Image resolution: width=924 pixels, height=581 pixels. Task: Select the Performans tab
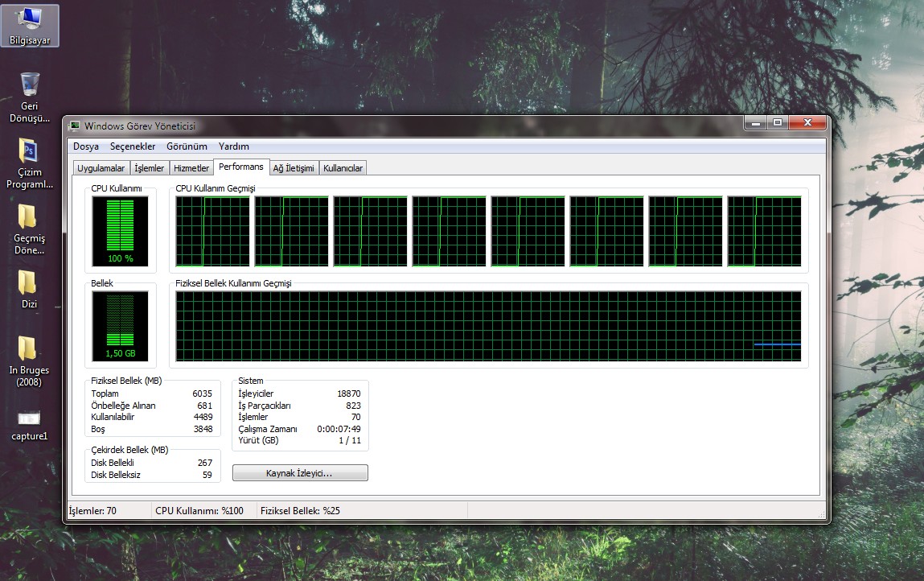pyautogui.click(x=241, y=167)
